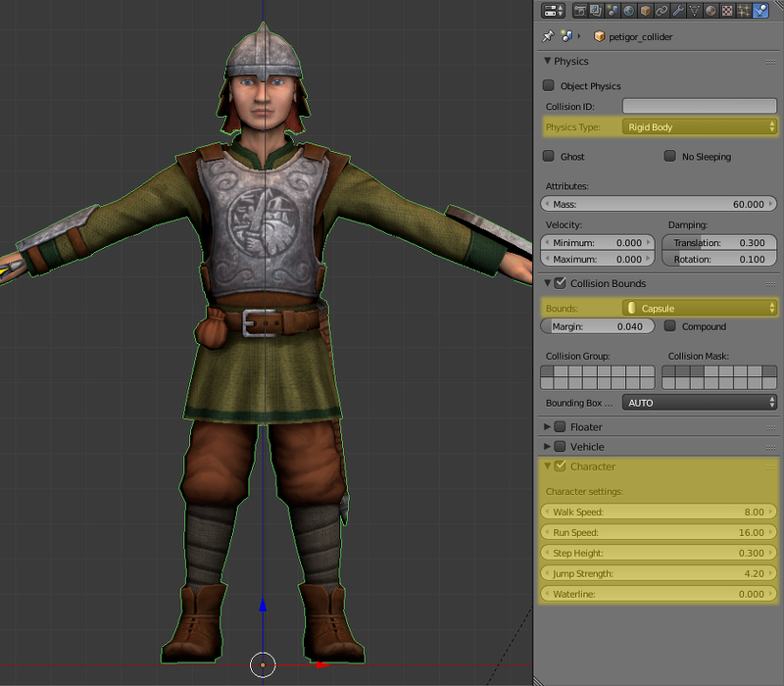
Task: Click the Minimum velocity field
Action: pos(598,242)
